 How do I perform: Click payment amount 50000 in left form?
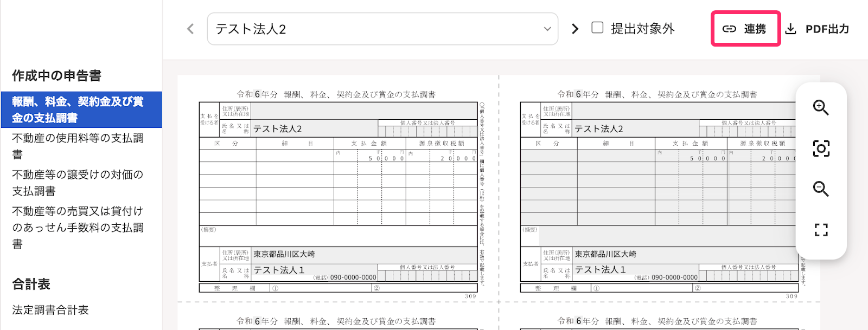click(386, 158)
